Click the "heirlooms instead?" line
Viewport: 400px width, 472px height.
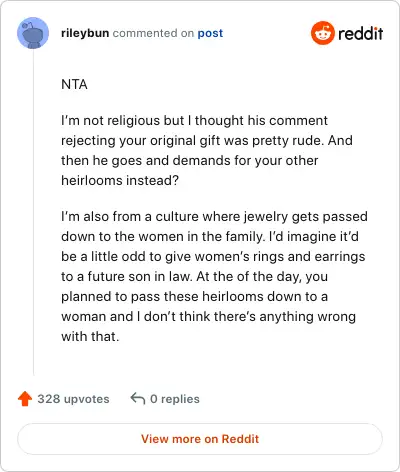coord(120,180)
